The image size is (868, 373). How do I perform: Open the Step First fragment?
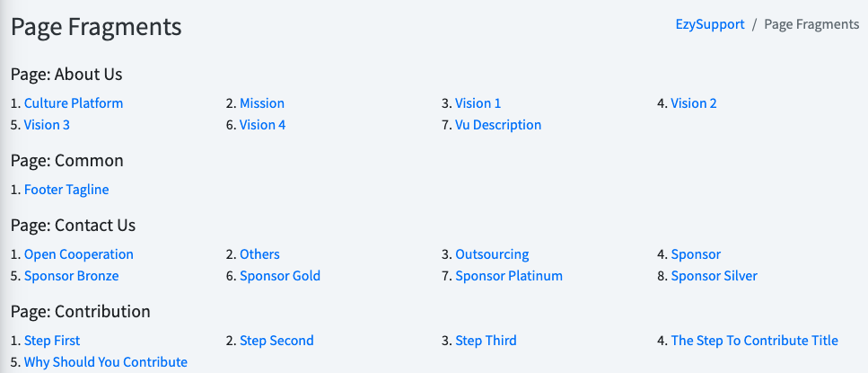tap(52, 341)
